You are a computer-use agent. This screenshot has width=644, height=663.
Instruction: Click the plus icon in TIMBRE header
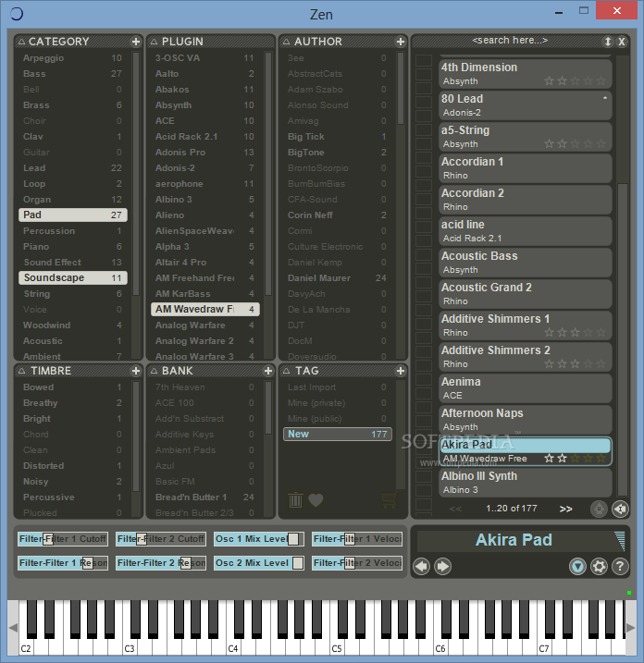coord(135,371)
